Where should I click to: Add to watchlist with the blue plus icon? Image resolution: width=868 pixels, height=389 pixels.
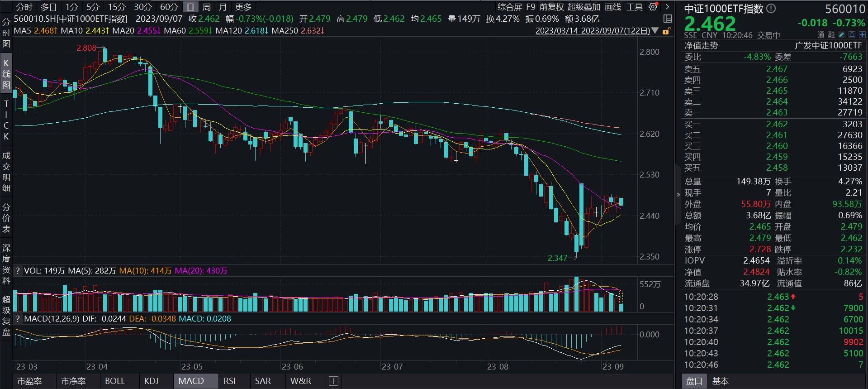862,35
